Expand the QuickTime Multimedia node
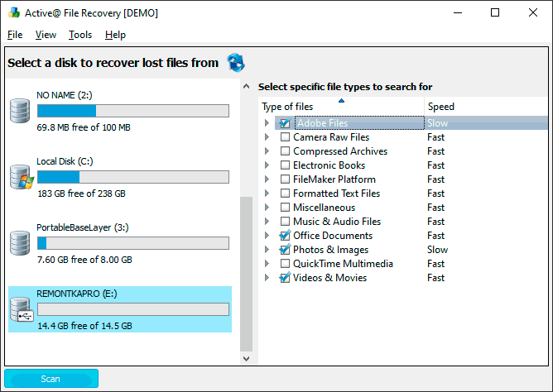This screenshot has height=392, width=553. [267, 264]
